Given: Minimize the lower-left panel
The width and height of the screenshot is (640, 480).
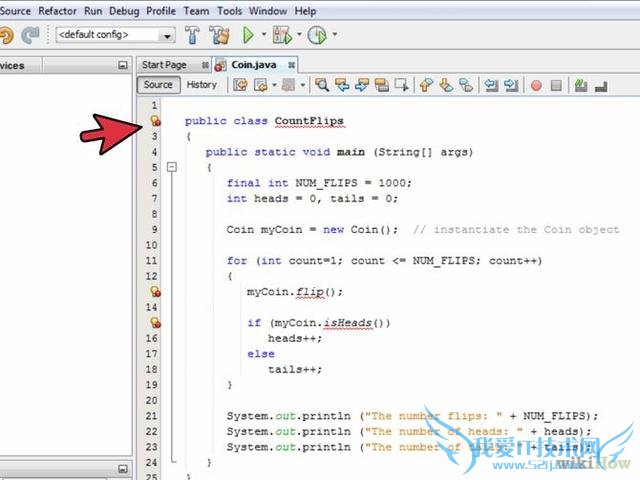Looking at the screenshot, I should tap(122, 469).
